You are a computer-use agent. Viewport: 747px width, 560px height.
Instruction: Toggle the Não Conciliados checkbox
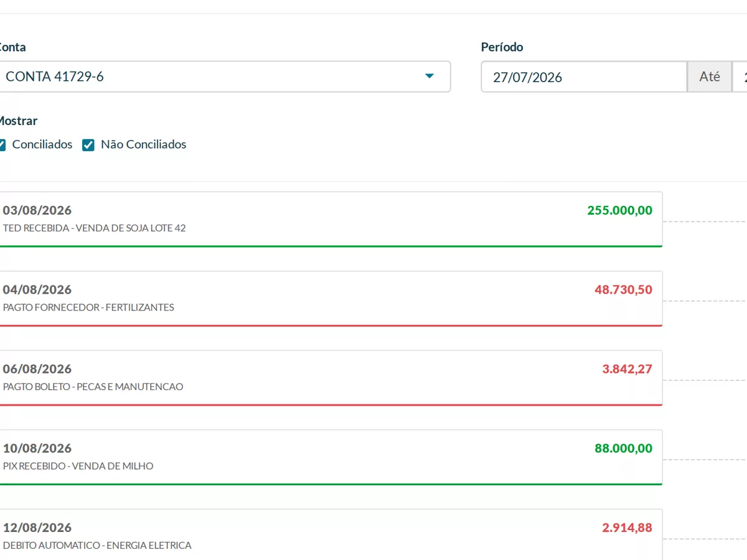pyautogui.click(x=88, y=145)
